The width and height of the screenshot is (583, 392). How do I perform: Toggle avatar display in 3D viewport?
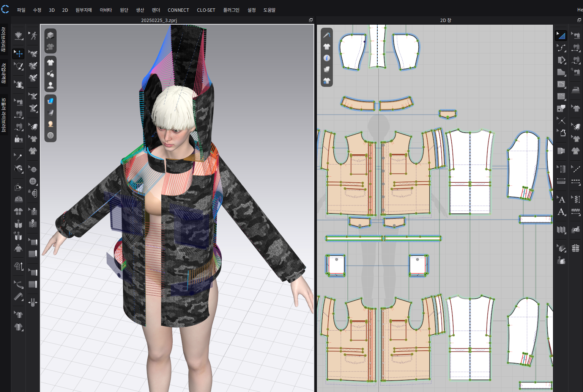click(x=50, y=85)
